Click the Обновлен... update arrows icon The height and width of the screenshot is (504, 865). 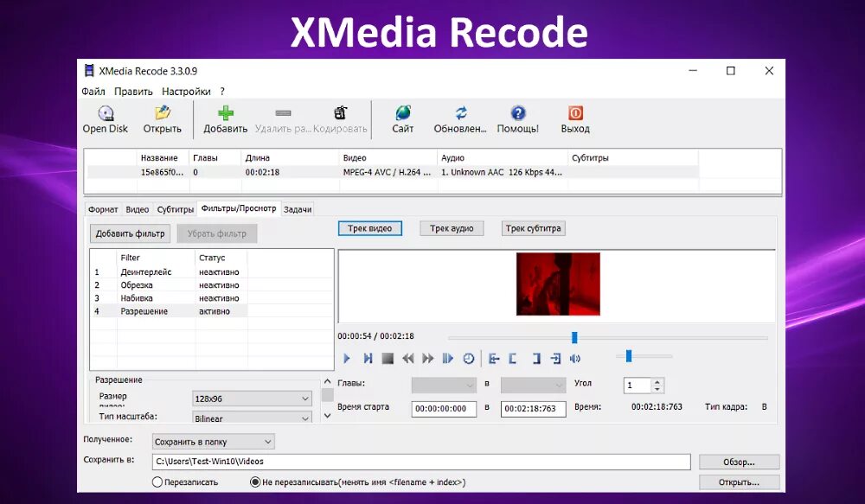[461, 113]
